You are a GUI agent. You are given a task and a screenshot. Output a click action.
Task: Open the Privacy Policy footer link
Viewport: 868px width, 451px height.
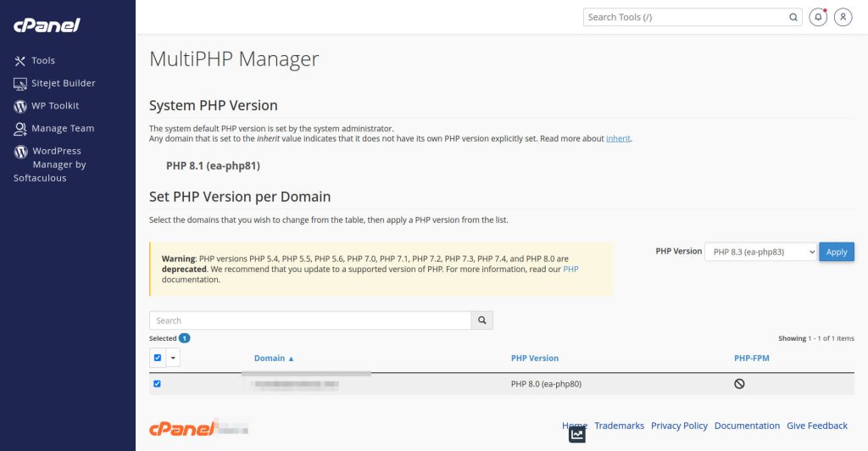point(679,426)
